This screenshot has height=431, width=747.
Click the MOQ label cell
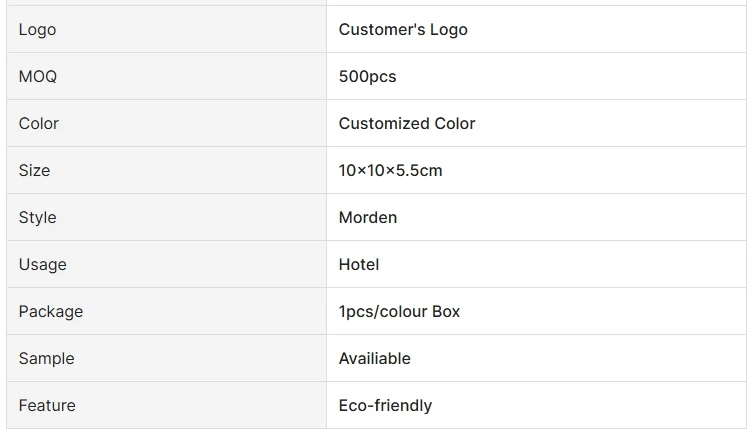point(38,77)
